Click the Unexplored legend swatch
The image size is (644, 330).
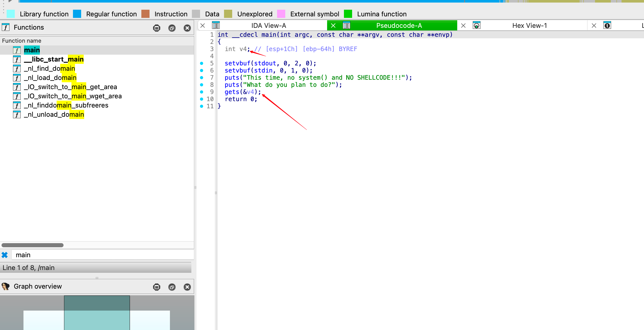tap(228, 14)
